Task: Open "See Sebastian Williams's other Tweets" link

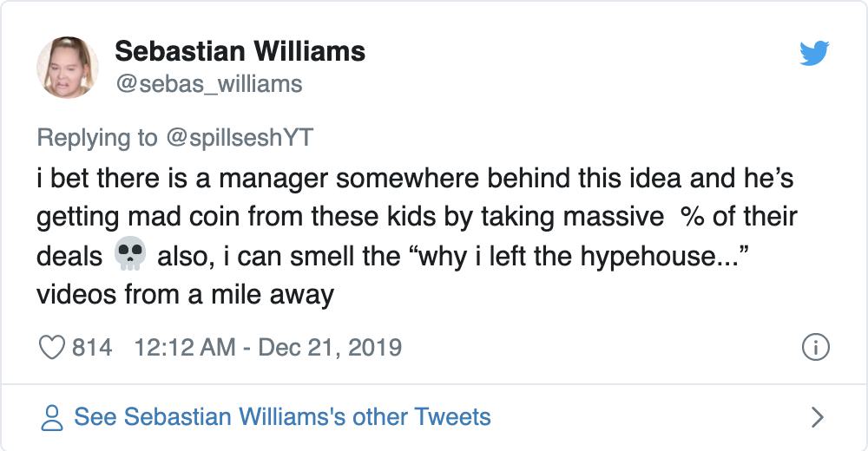Action: [x=282, y=417]
